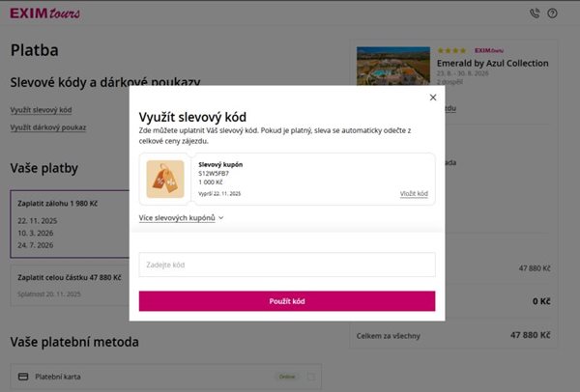
Task: Click the Využít slevový kód link
Action: coord(41,110)
